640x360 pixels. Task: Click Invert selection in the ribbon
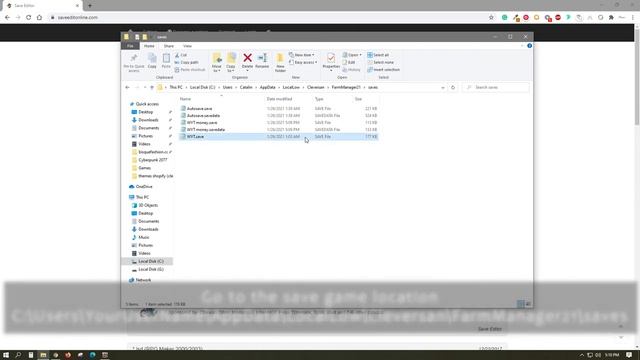point(383,70)
